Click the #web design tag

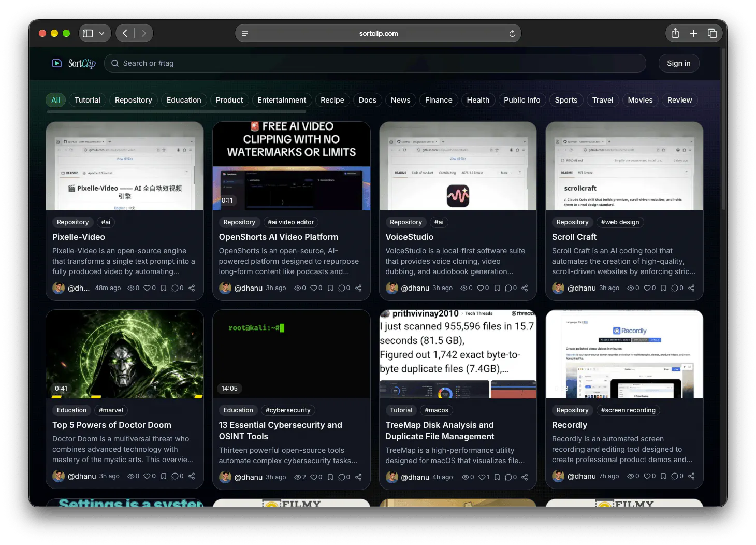(x=620, y=222)
